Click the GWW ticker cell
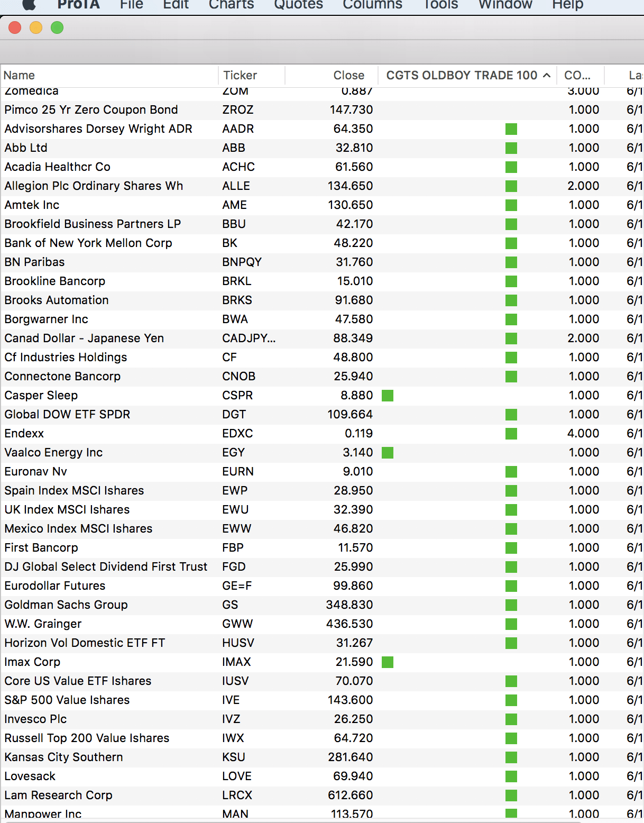Screen dimensions: 644x823 click(237, 624)
